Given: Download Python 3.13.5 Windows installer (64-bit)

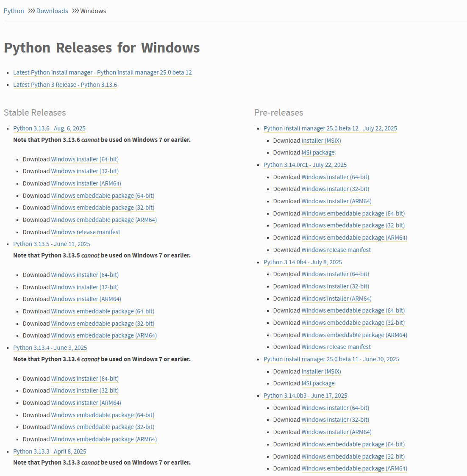Looking at the screenshot, I should coord(85,275).
